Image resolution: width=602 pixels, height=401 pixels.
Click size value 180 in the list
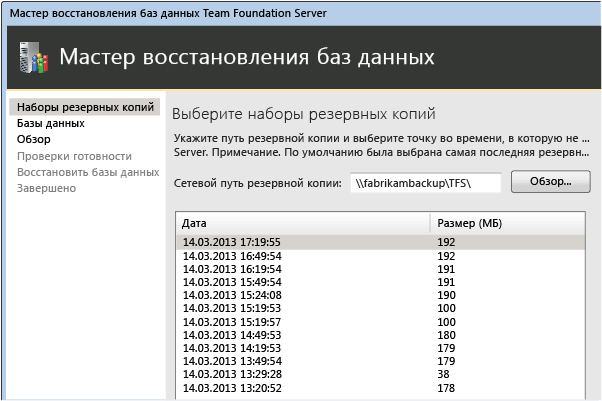click(446, 335)
